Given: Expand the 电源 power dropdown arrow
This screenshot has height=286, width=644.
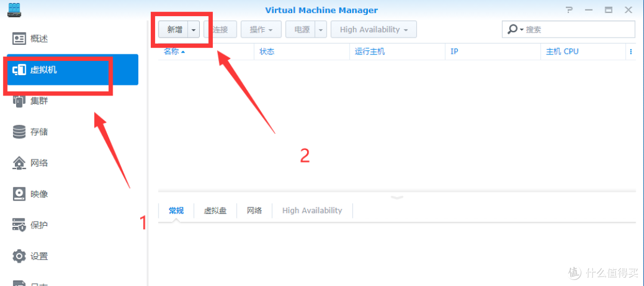Looking at the screenshot, I should [x=321, y=30].
